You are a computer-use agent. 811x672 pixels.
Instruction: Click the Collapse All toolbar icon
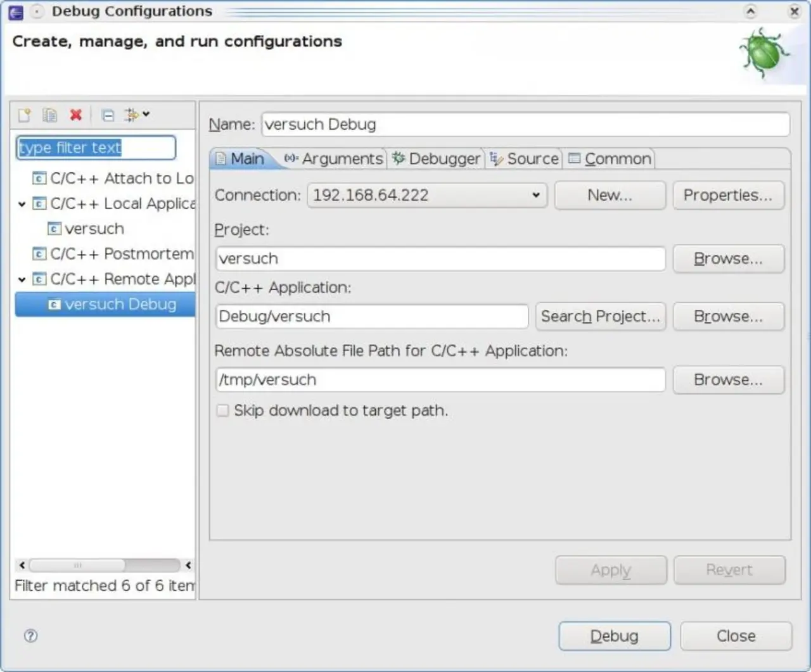pos(108,115)
